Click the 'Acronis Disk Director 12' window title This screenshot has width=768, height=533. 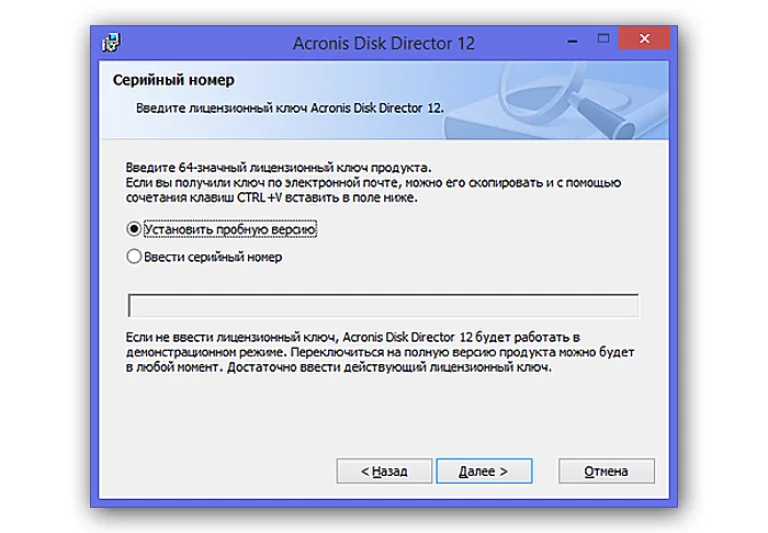(x=384, y=43)
